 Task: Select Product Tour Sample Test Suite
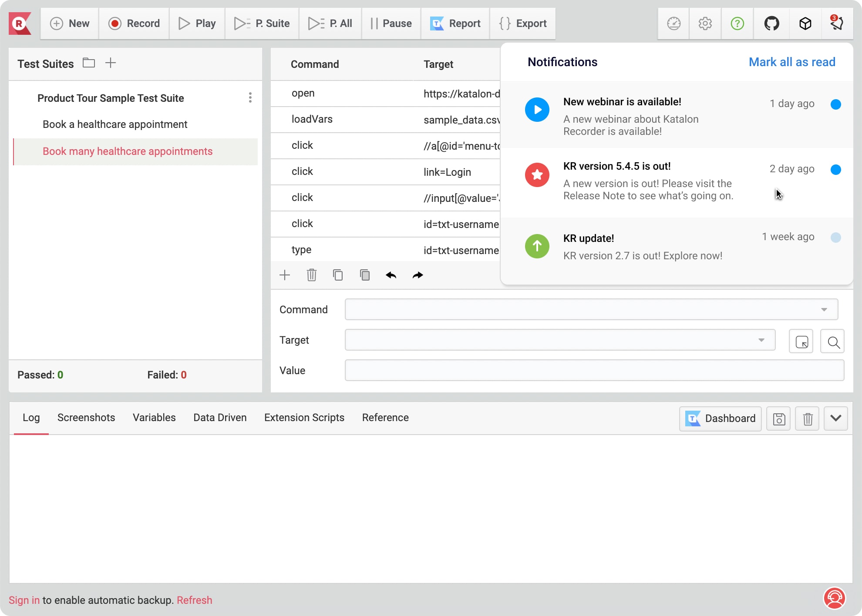point(111,98)
